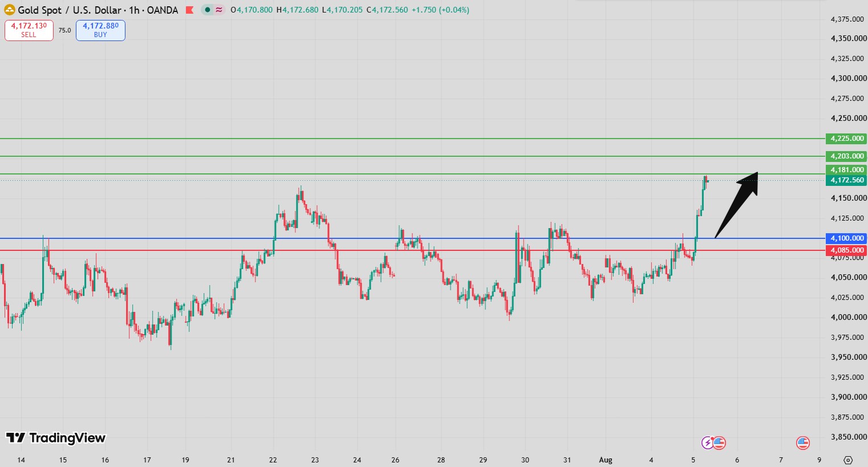Click 4,250.000 on the price axis
This screenshot has width=868, height=467.
point(849,119)
